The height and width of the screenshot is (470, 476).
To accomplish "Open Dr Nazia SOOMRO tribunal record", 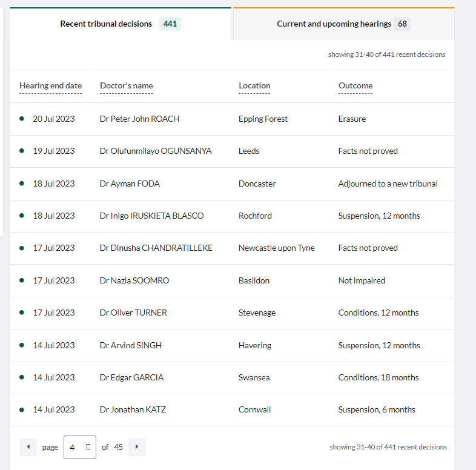I will tap(134, 280).
